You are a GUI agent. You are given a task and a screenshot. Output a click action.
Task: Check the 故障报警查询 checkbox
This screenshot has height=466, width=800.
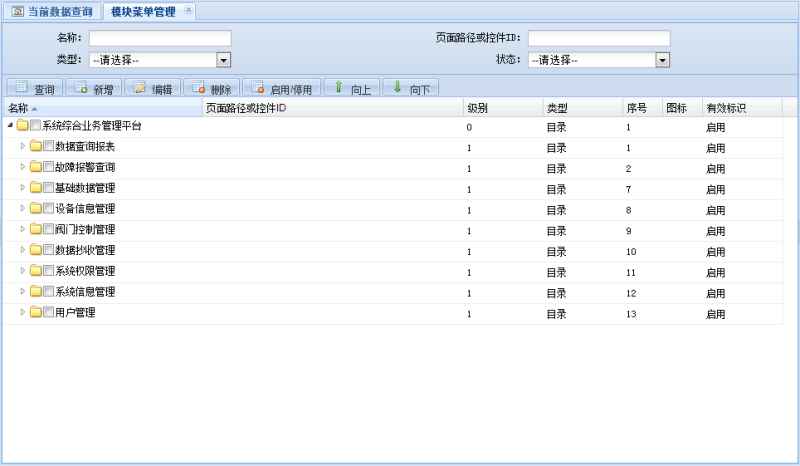pos(48,167)
